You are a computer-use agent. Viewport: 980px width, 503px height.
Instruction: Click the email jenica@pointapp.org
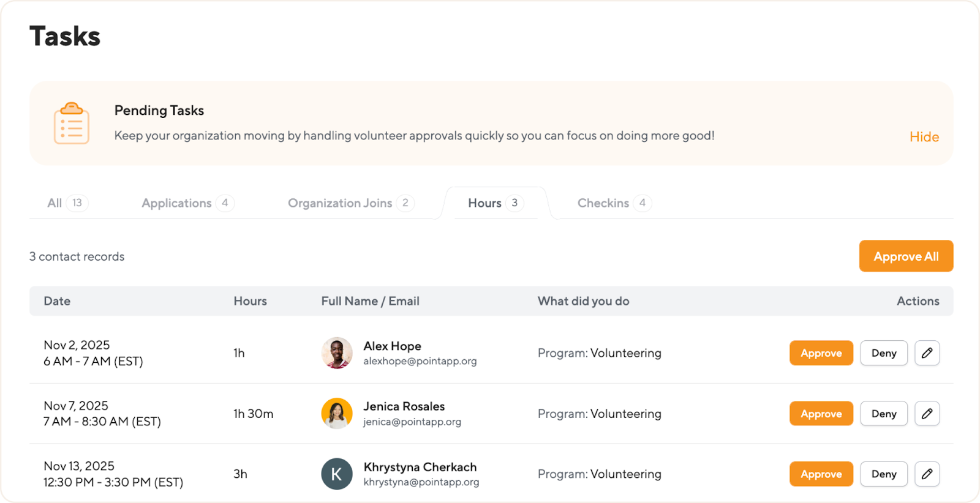(412, 422)
